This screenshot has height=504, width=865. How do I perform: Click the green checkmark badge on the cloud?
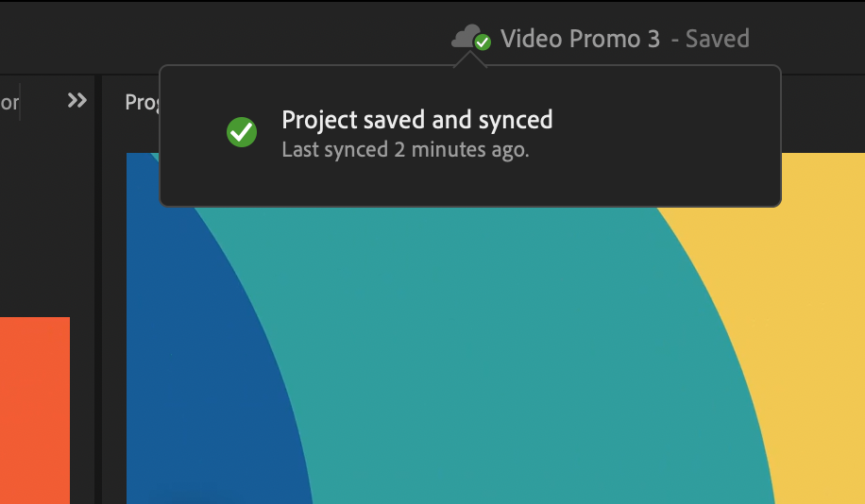pos(483,42)
